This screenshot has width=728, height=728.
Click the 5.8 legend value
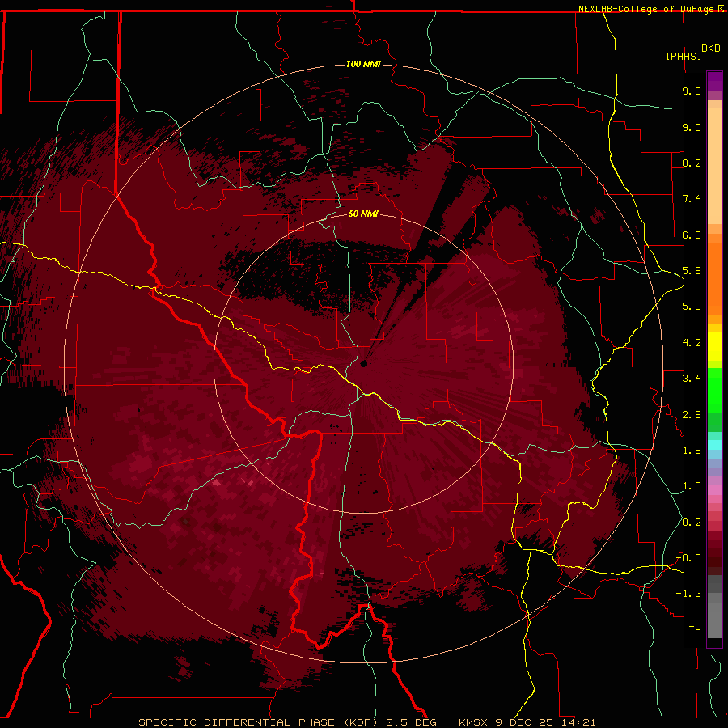(692, 271)
